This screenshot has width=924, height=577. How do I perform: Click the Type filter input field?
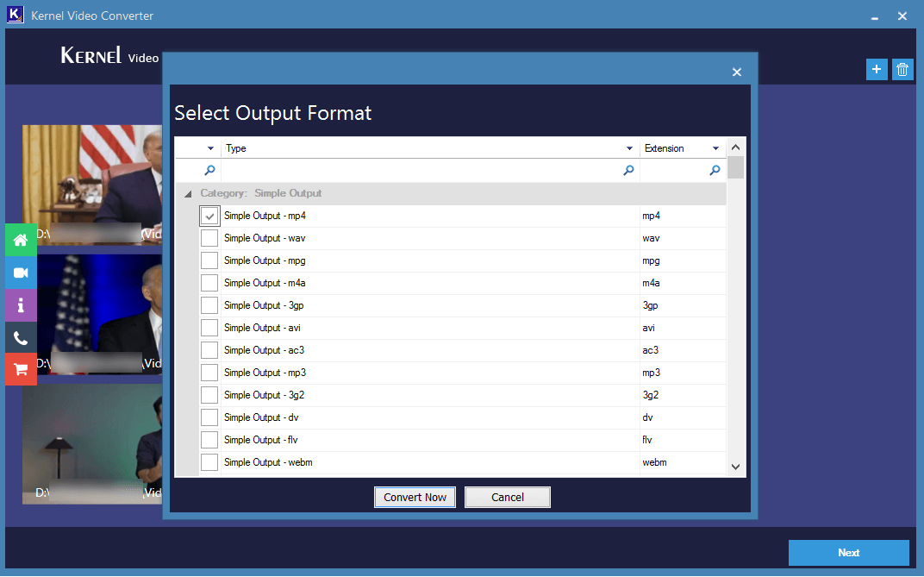click(430, 170)
